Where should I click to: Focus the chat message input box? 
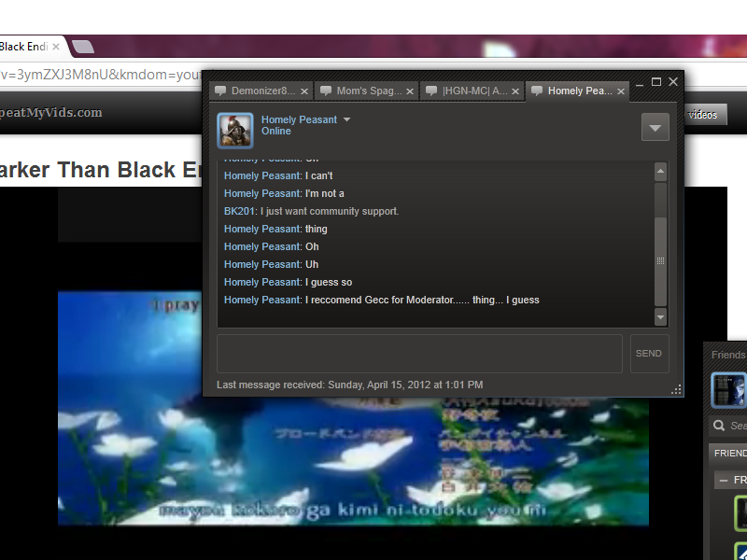419,354
